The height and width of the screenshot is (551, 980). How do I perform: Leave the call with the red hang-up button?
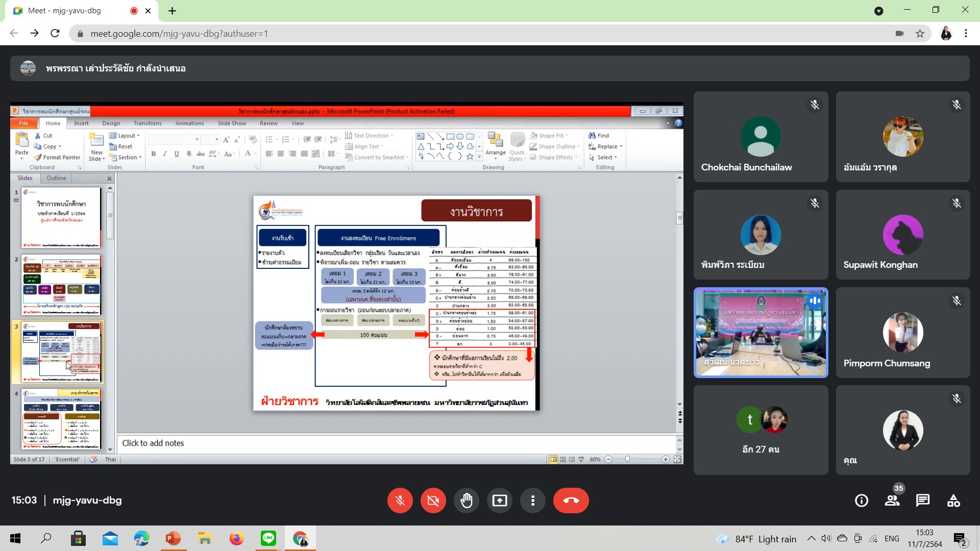571,500
